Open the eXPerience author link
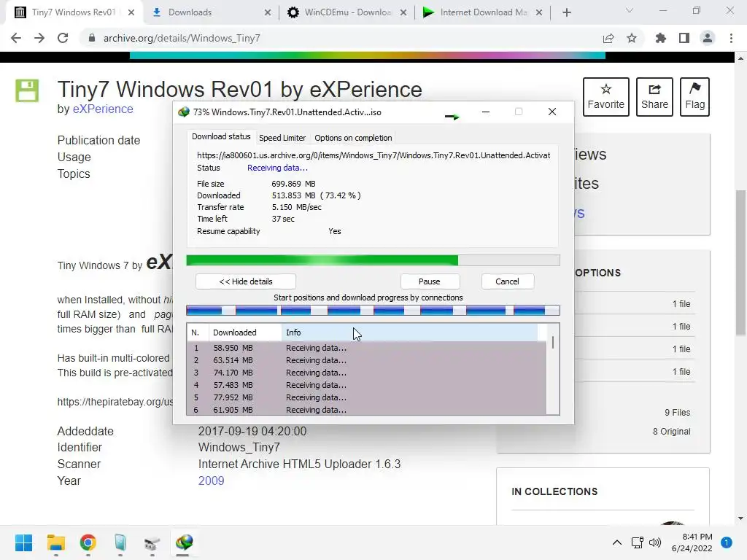Viewport: 747px width, 560px height. point(103,109)
